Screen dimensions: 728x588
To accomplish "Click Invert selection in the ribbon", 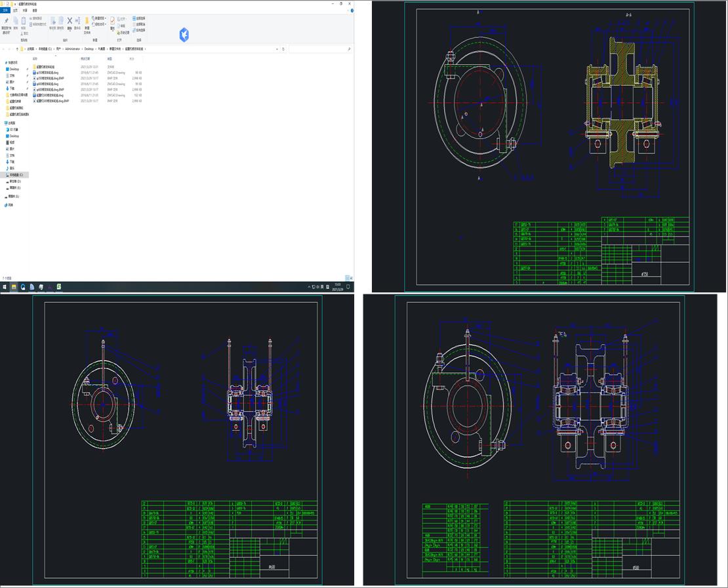I will point(139,29).
